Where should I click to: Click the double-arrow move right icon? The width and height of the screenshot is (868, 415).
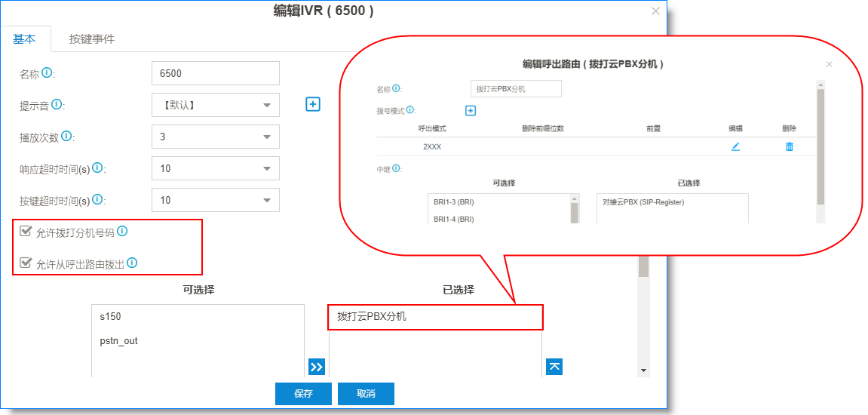pyautogui.click(x=317, y=367)
